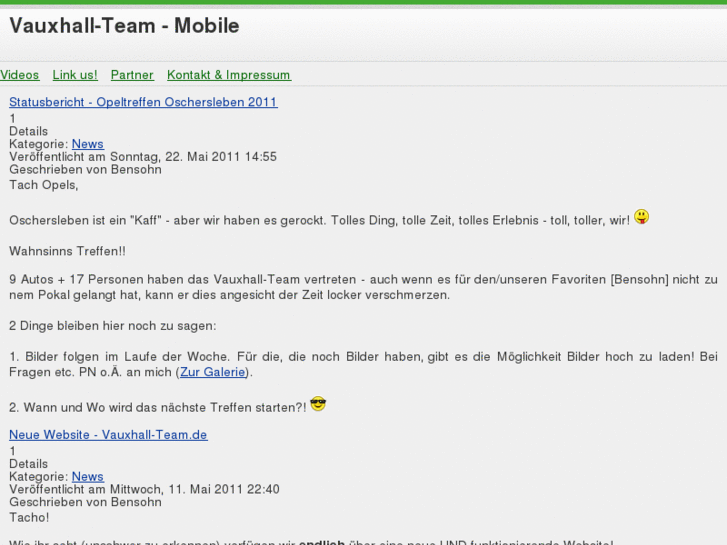Click the 'Oschersleben ist ein "Kaff"' sentence
The image size is (727, 545).
[x=319, y=220]
